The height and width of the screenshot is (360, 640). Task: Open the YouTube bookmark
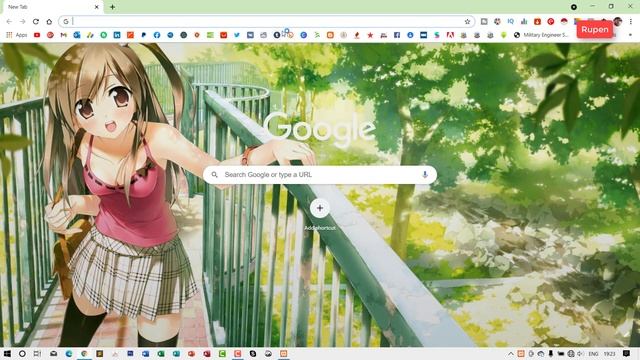(x=37, y=35)
